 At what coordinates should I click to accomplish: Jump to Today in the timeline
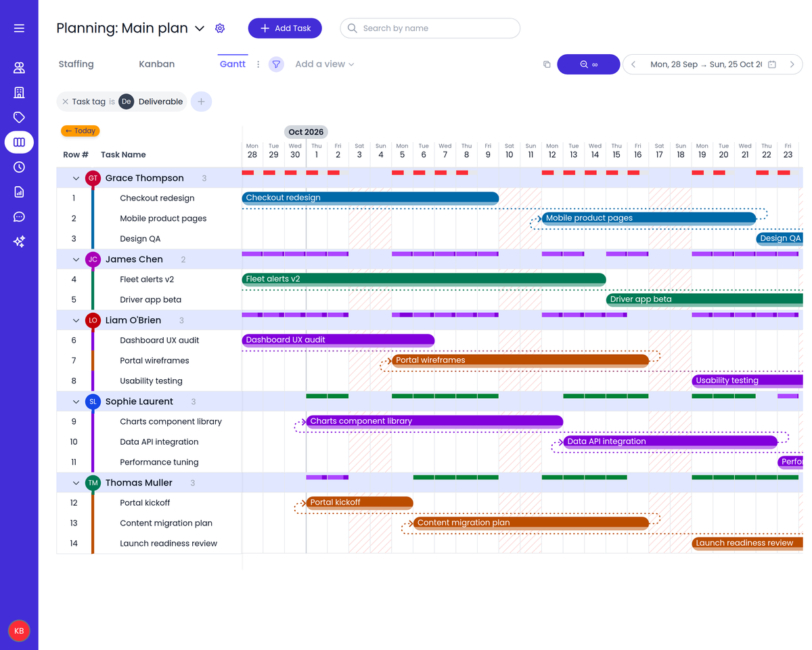point(81,131)
